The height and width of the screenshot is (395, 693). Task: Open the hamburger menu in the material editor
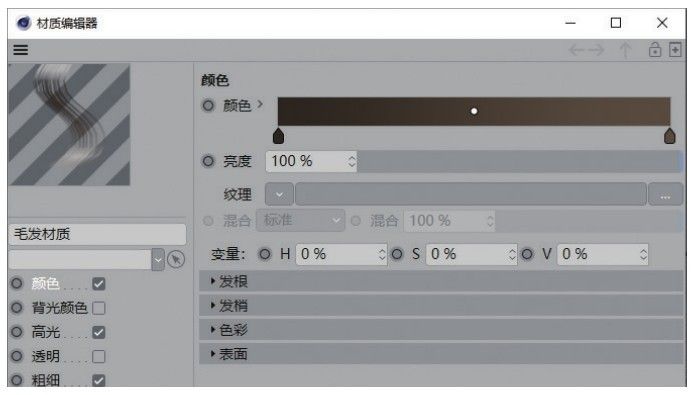coord(20,49)
